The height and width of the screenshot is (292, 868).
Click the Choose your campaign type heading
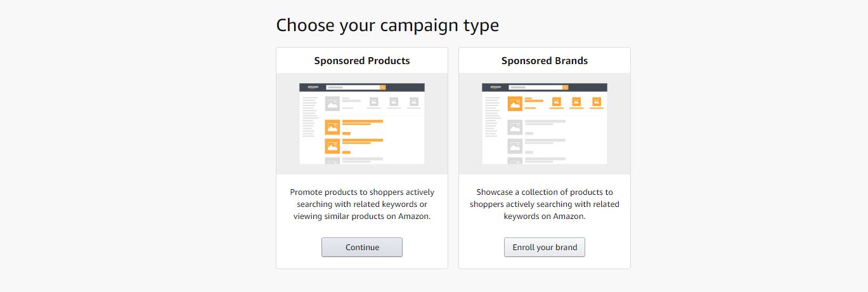387,25
